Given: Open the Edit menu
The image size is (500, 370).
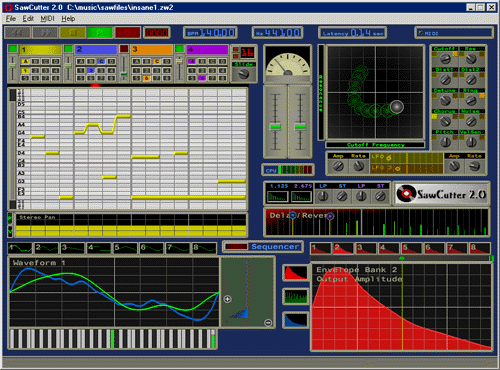Looking at the screenshot, I should (x=28, y=19).
